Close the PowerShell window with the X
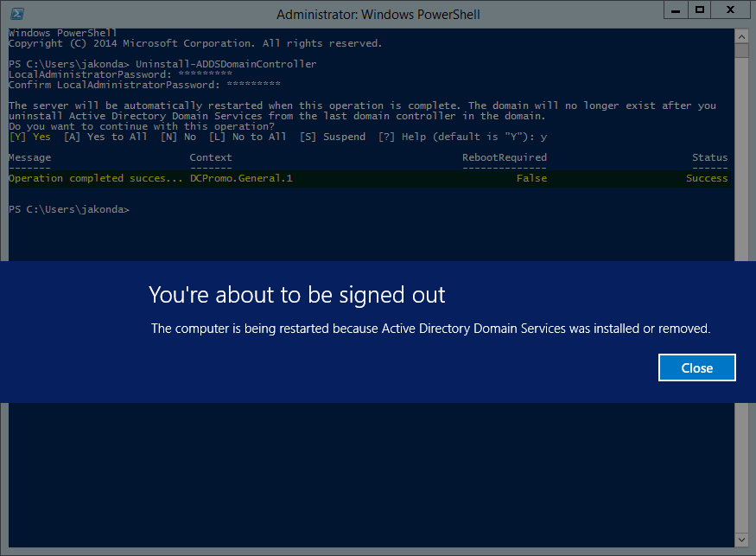 click(x=729, y=10)
